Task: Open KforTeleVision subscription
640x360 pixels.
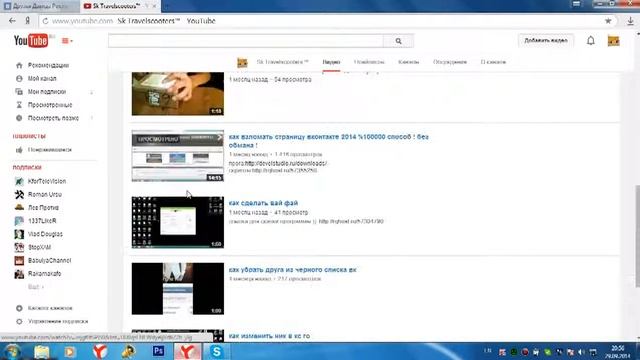Action: click(x=47, y=181)
